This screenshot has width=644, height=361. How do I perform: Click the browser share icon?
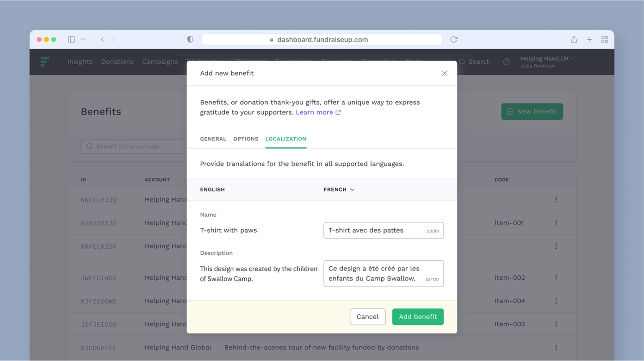[574, 39]
